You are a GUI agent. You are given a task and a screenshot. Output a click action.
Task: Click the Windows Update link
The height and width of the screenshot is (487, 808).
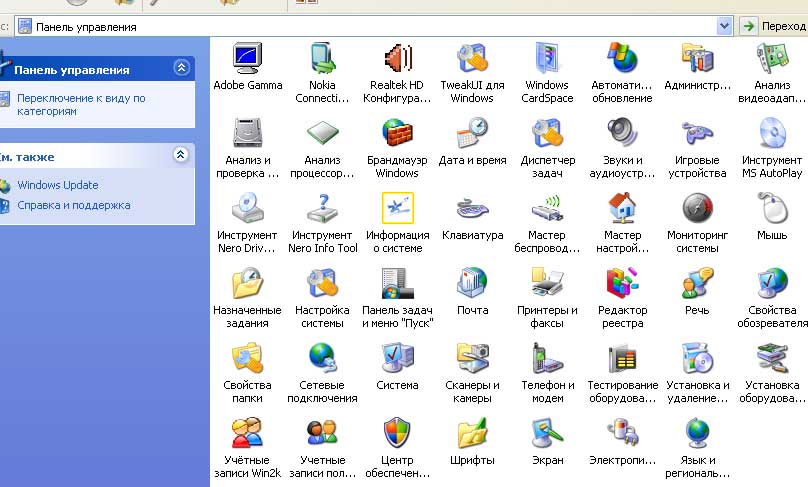coord(57,185)
